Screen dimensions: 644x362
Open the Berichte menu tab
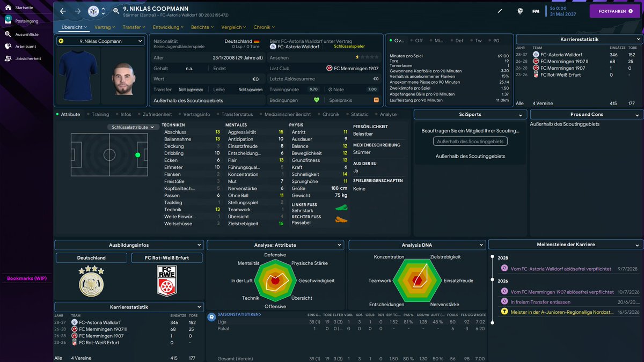tap(203, 27)
